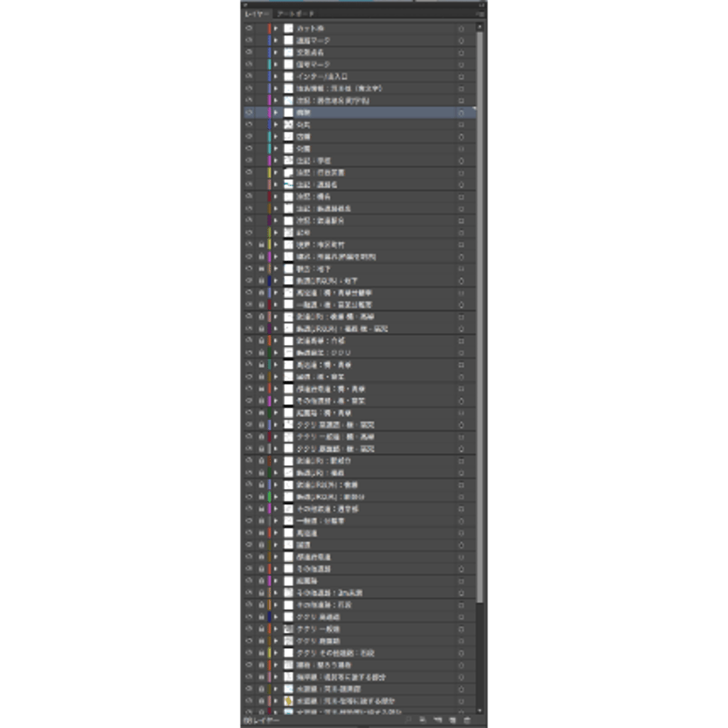
Task: Create a new sublayer using the bottom icon
Action: tap(438, 720)
